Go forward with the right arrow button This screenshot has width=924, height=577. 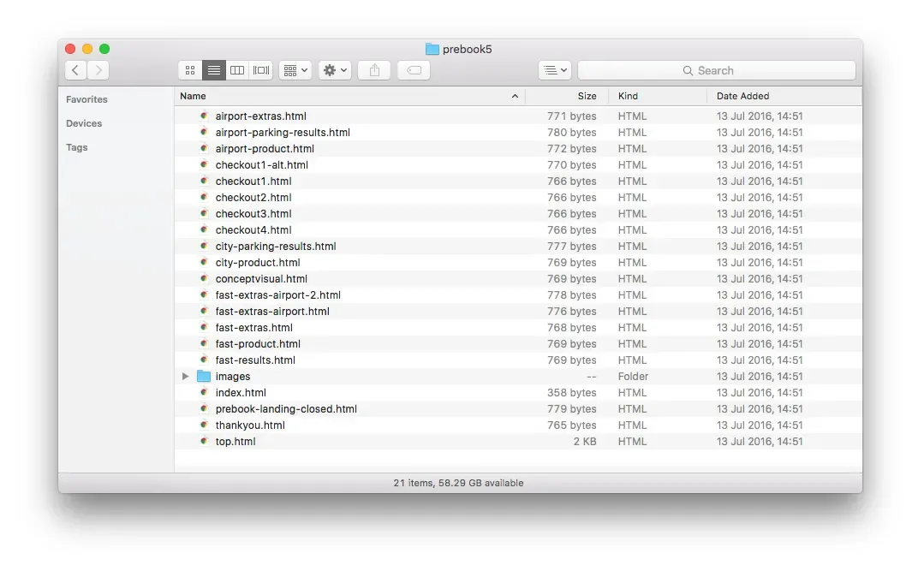coord(98,70)
